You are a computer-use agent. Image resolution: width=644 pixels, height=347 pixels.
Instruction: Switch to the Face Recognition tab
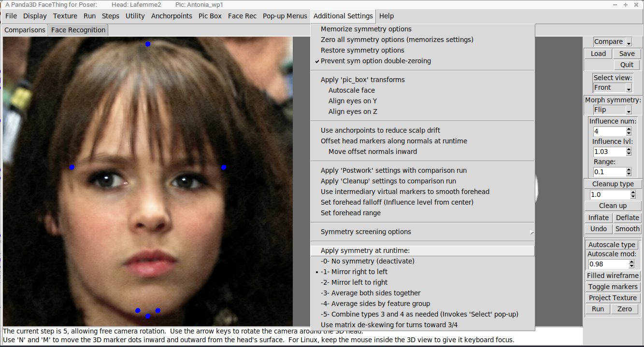click(x=78, y=30)
